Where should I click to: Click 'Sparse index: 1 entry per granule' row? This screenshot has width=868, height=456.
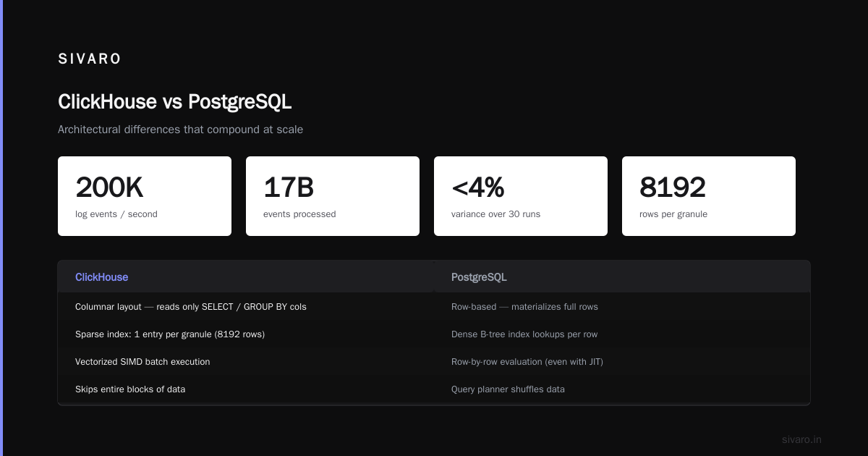(170, 334)
